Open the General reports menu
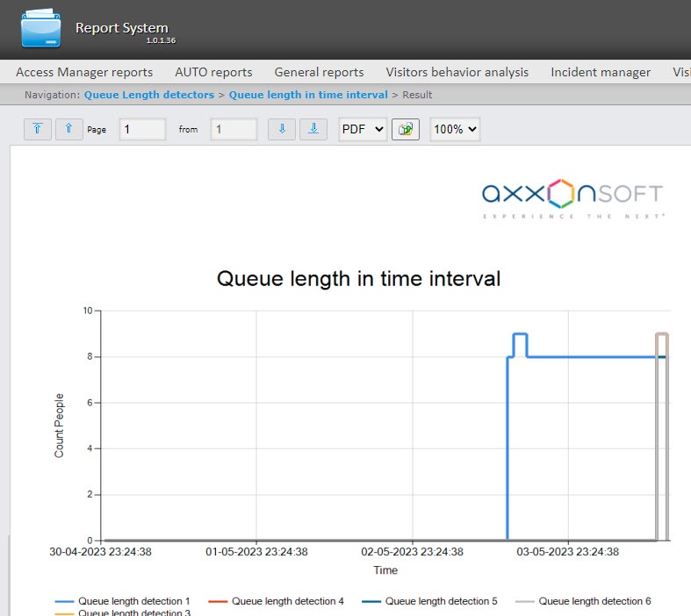The height and width of the screenshot is (616, 691). [319, 72]
